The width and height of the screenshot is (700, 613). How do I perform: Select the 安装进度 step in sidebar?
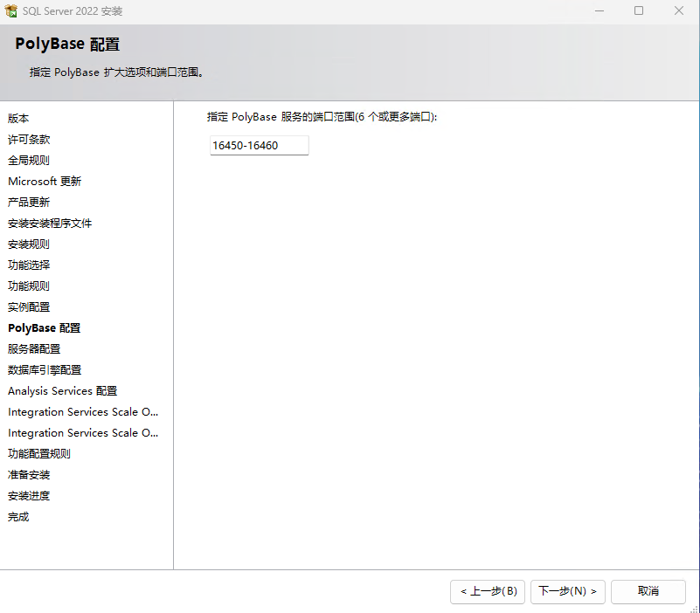(29, 496)
